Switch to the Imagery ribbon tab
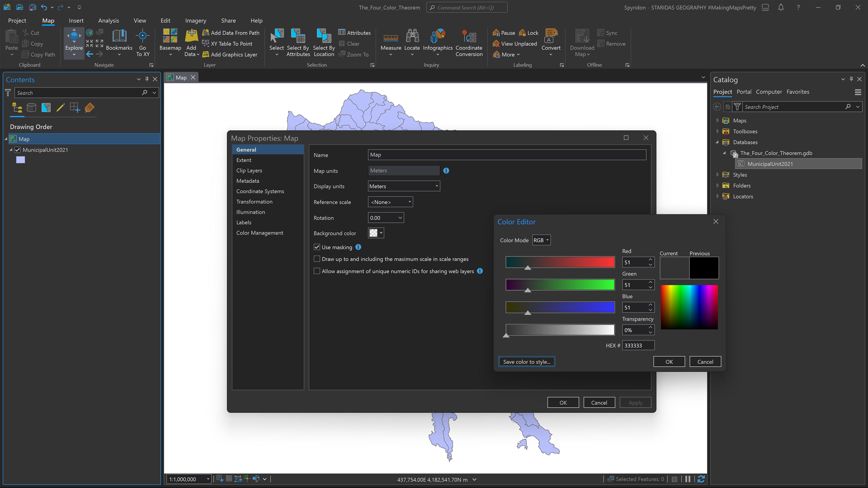868x488 pixels. click(195, 21)
